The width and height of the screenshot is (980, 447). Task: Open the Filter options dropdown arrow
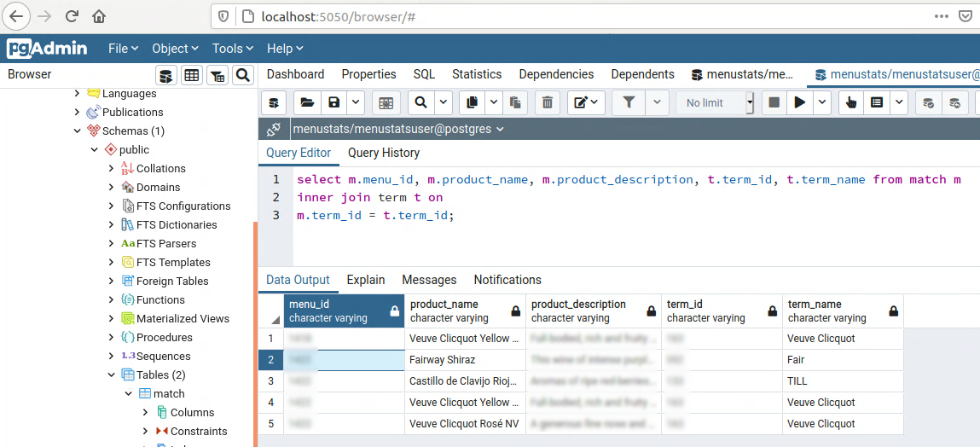click(657, 102)
